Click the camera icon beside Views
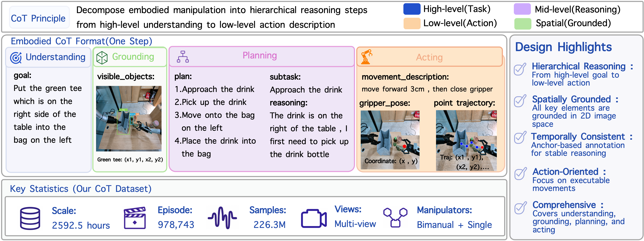Image resolution: width=644 pixels, height=241 pixels. pyautogui.click(x=314, y=218)
